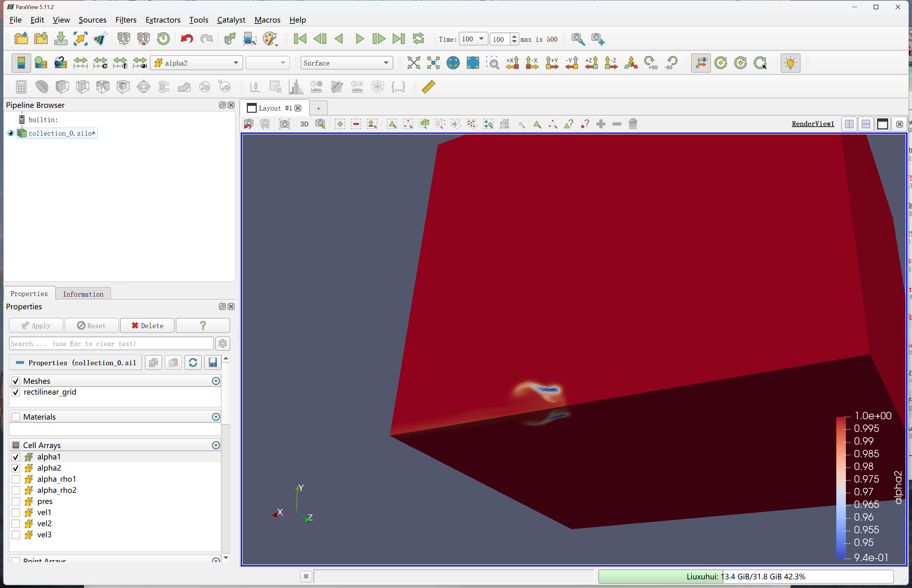Open the Time value dropdown
The height and width of the screenshot is (588, 912).
pos(473,39)
